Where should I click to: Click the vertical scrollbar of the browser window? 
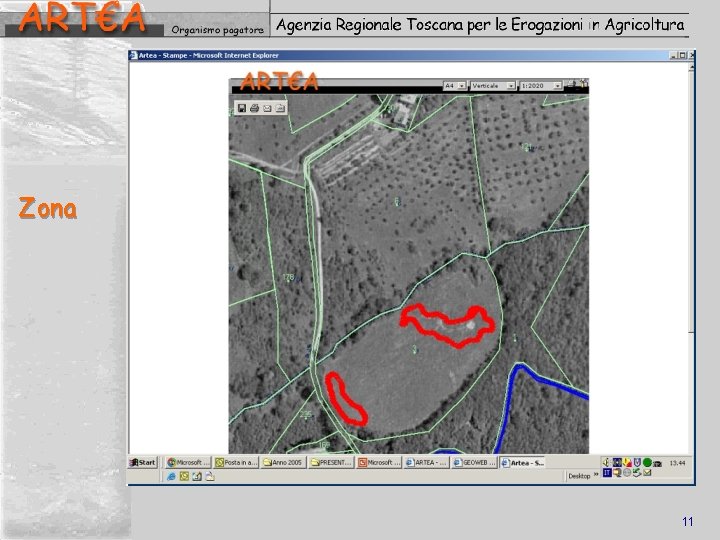click(692, 257)
